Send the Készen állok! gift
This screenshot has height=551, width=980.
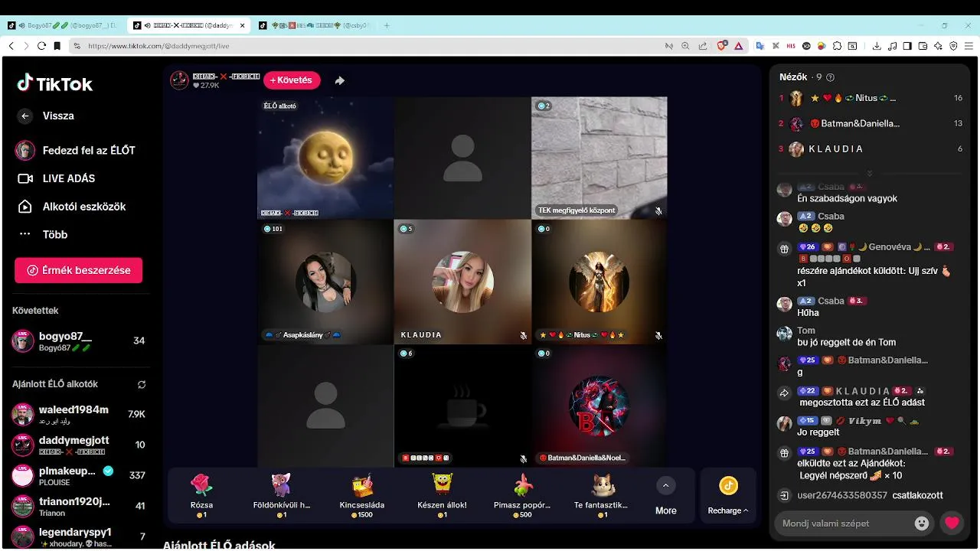pyautogui.click(x=442, y=494)
